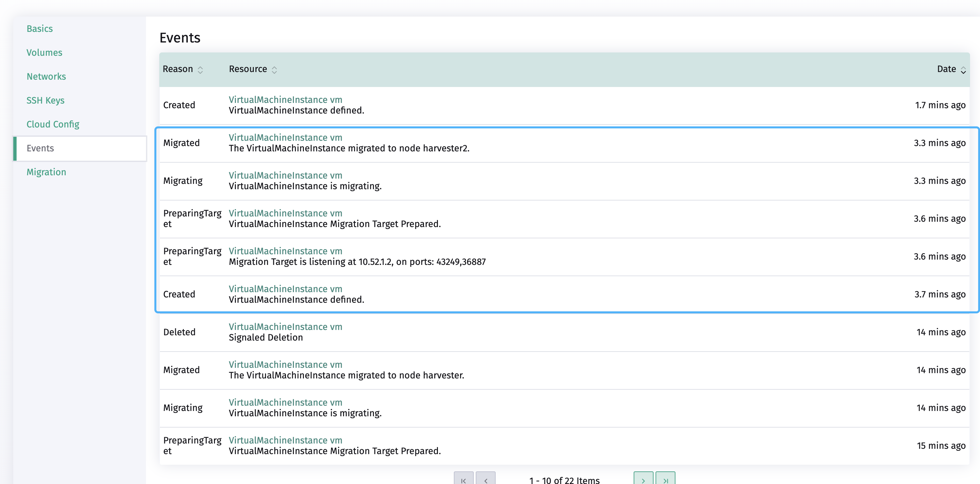Select the Events tab in the sidebar
Viewport: 980px width, 484px height.
40,148
